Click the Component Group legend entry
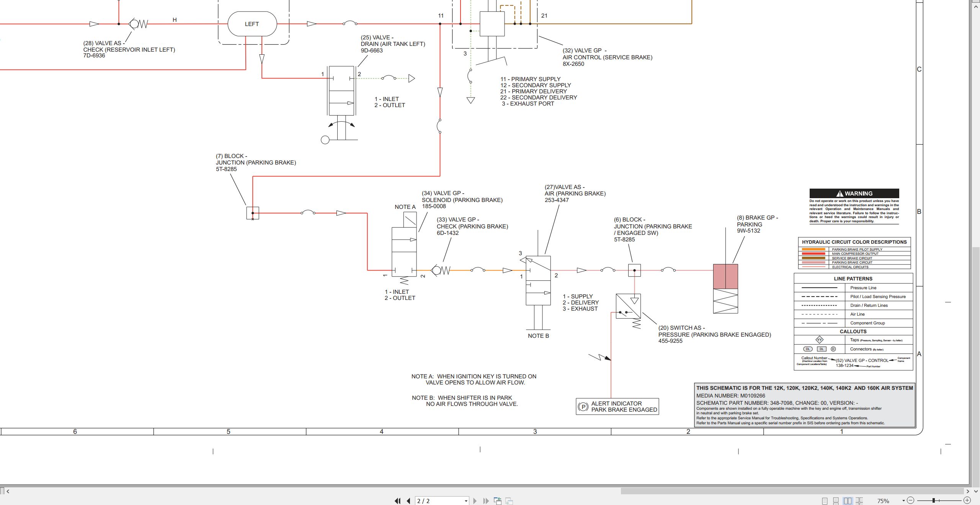980x505 pixels. point(853,323)
